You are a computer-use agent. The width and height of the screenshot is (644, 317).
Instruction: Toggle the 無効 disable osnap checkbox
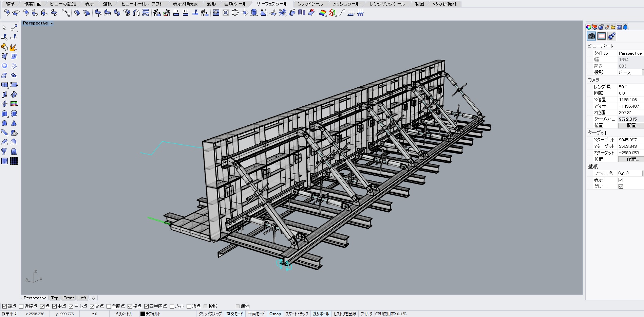coord(238,306)
